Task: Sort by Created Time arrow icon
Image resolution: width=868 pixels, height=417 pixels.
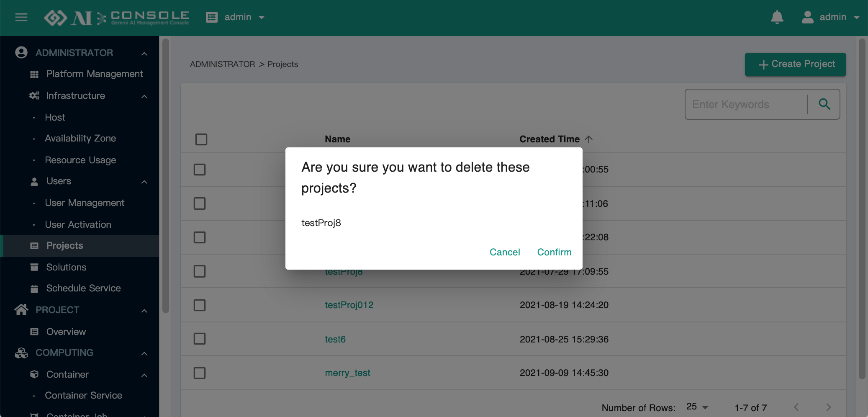Action: pyautogui.click(x=589, y=139)
